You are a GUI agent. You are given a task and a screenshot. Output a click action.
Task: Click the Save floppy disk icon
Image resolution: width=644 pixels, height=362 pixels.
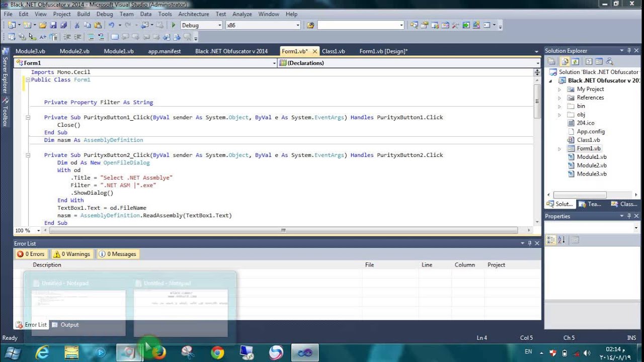coord(53,25)
